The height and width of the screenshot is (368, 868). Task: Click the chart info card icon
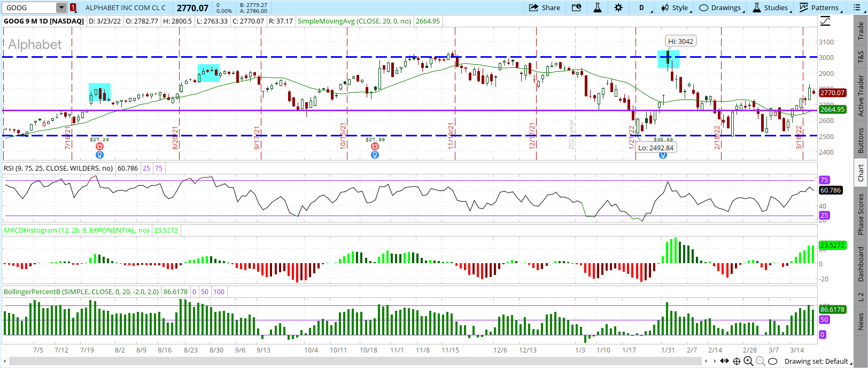pos(576,7)
